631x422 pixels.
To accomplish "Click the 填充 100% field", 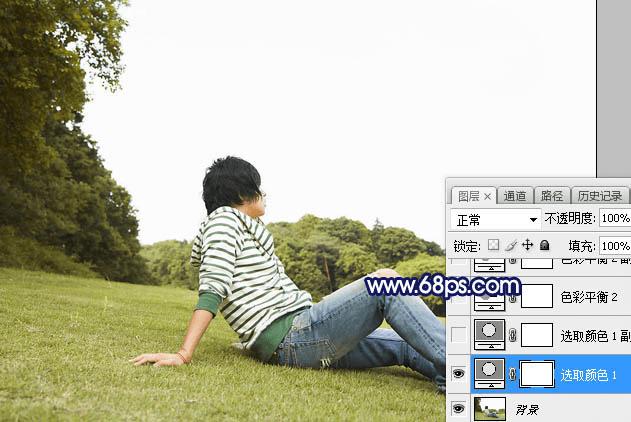I will (x=615, y=245).
